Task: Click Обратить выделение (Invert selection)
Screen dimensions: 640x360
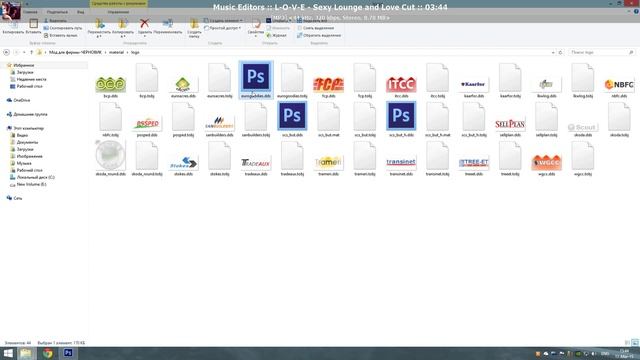Action: pos(319,36)
